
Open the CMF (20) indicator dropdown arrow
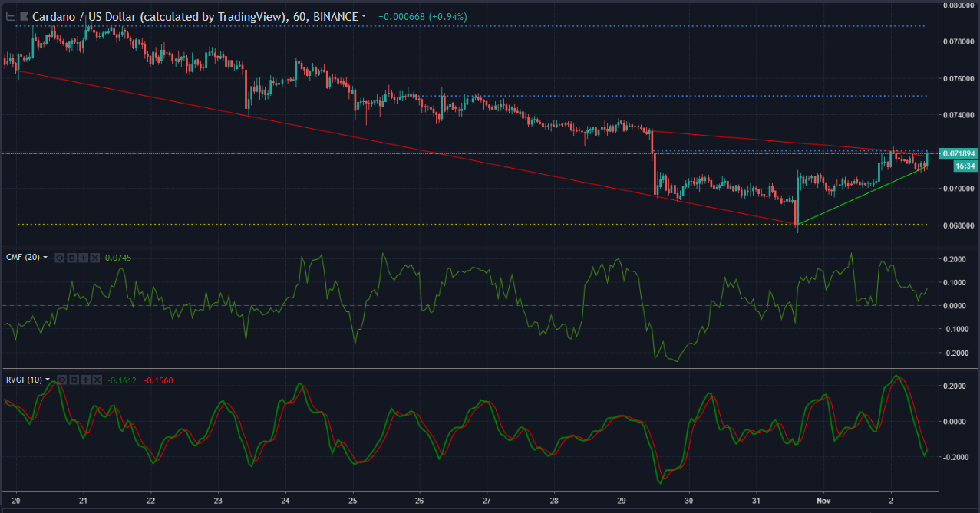point(45,258)
